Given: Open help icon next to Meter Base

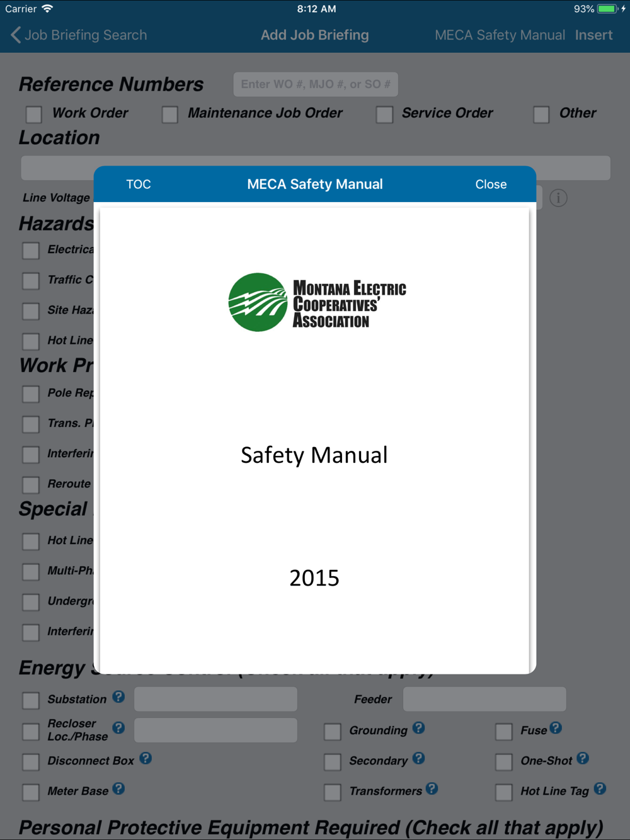Looking at the screenshot, I should click(118, 788).
